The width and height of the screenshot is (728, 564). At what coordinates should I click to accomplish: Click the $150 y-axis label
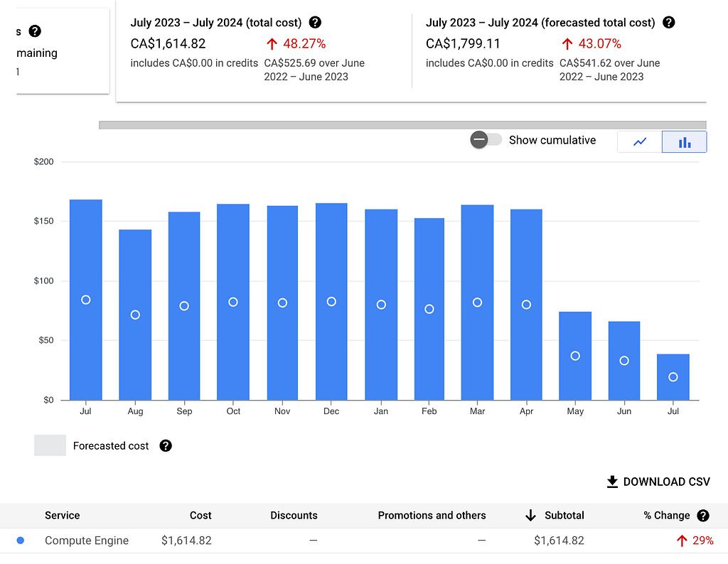(43, 221)
